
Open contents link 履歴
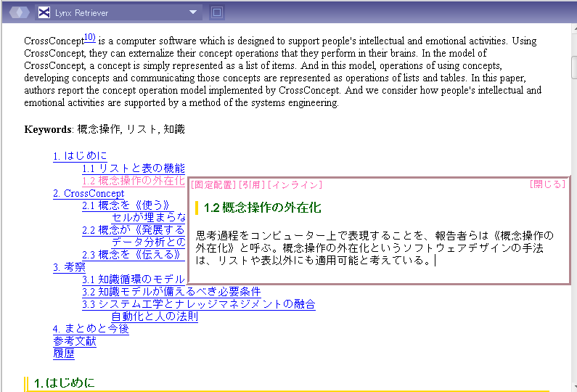pos(64,354)
